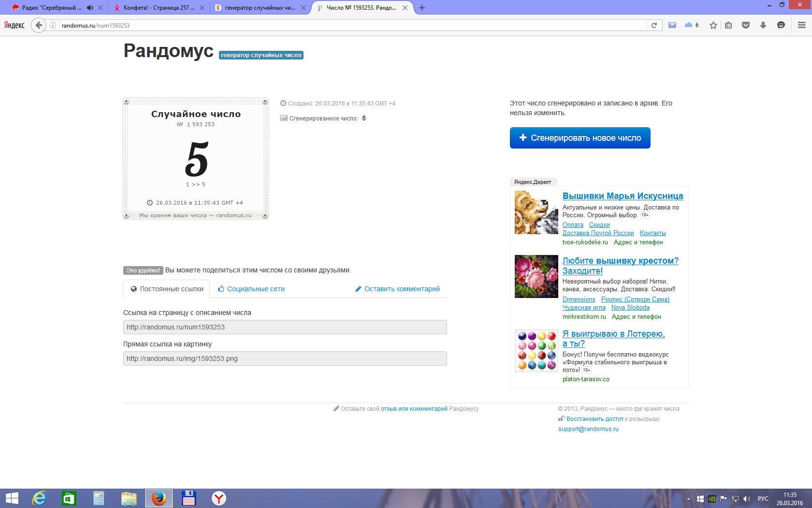Switch to the Конфета! Страница 257 tab

coord(159,8)
